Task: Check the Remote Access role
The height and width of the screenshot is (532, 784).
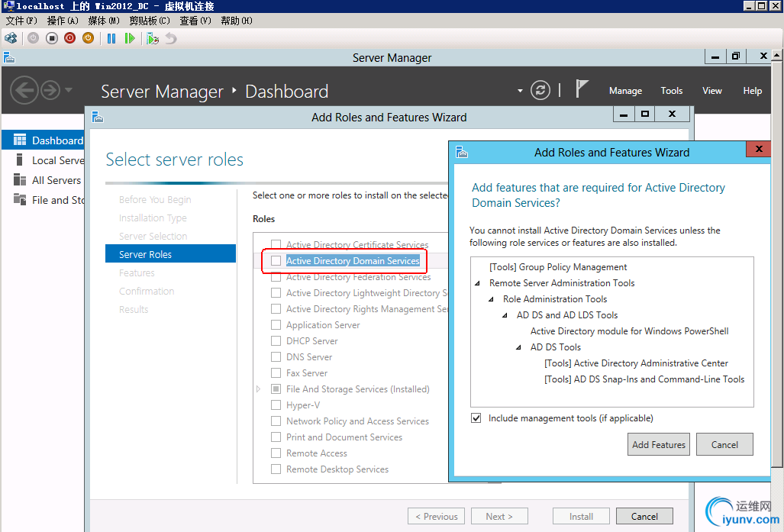Action: (x=276, y=453)
